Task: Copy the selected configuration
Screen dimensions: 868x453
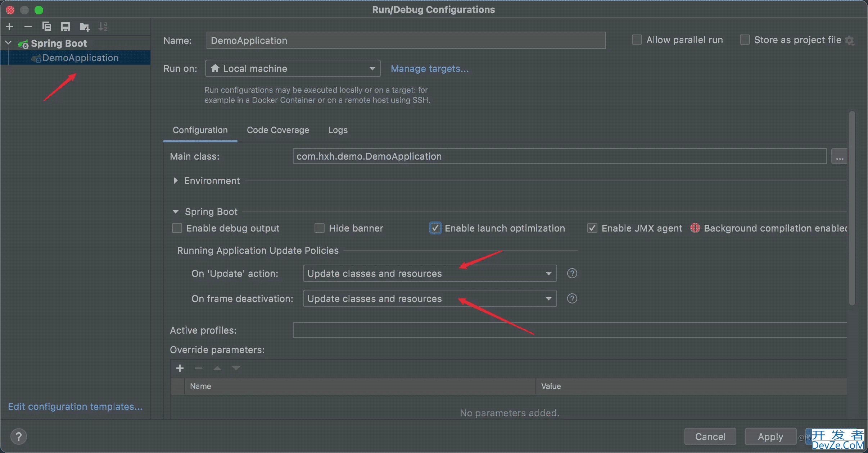Action: tap(47, 27)
